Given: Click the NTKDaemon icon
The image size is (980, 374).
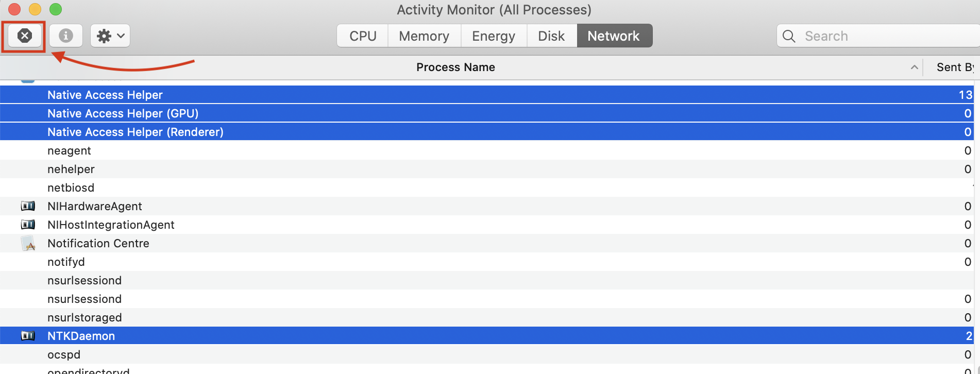Looking at the screenshot, I should [28, 336].
